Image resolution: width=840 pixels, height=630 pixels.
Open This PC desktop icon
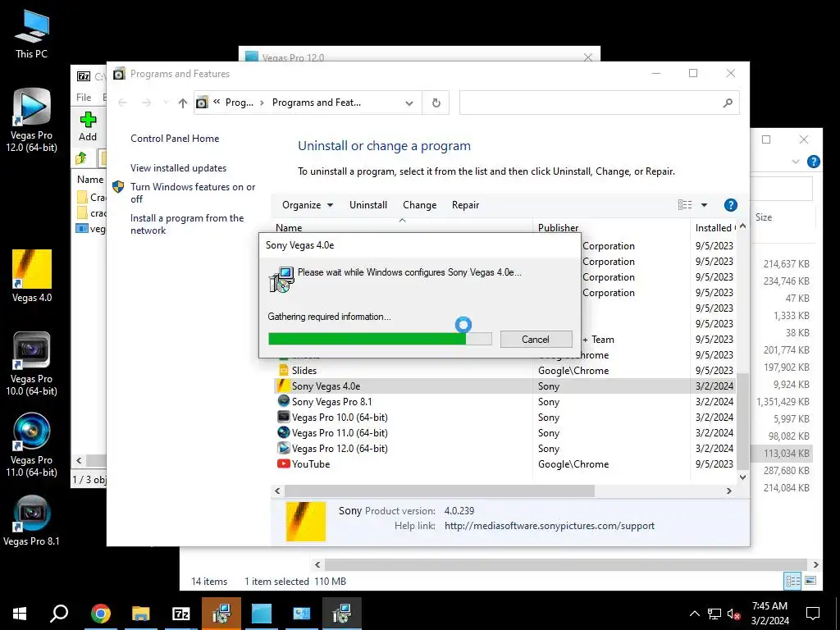(32, 34)
